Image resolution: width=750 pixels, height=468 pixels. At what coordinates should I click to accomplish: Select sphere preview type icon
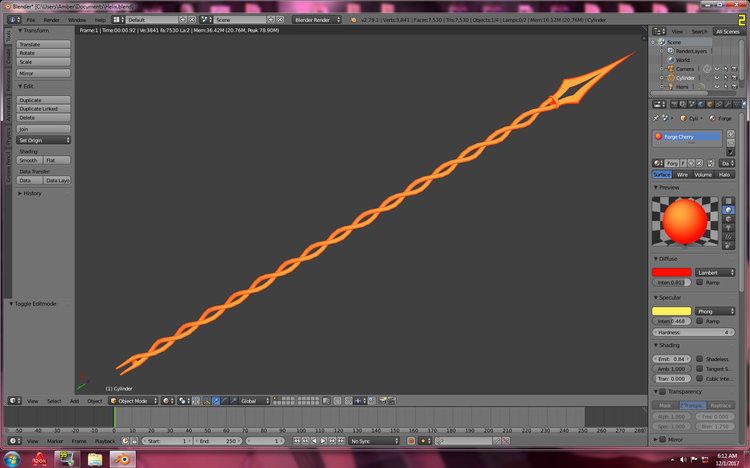728,210
